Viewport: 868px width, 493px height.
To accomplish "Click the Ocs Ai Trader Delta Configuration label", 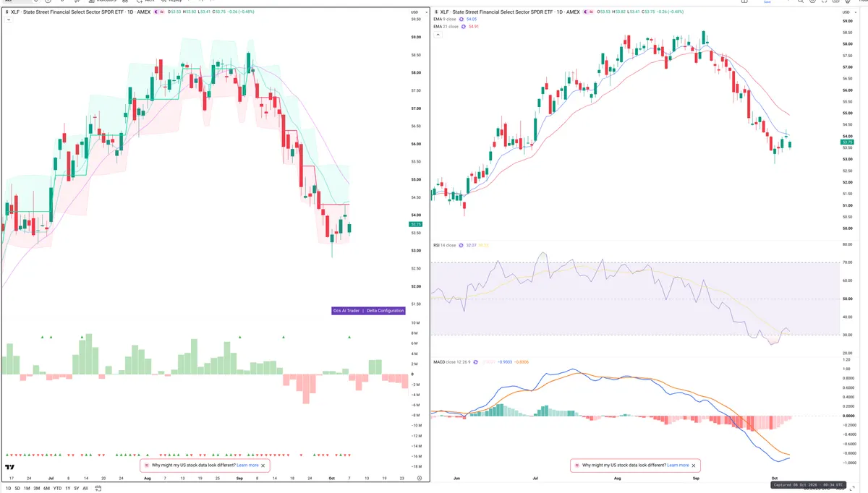I will point(368,311).
